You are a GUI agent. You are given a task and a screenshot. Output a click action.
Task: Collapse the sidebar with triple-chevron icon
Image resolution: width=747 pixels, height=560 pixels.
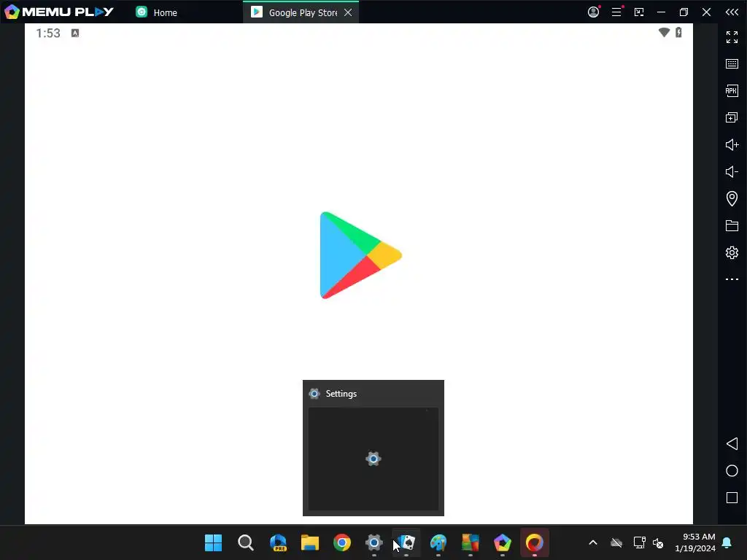pos(732,12)
